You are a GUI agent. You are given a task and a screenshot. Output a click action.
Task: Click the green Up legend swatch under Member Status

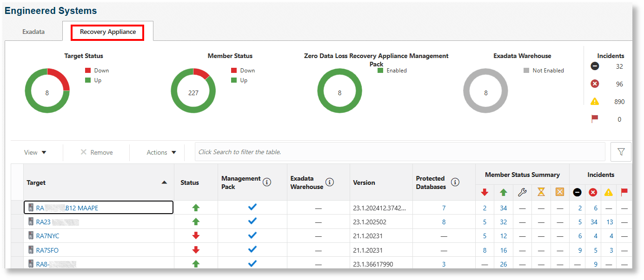234,80
